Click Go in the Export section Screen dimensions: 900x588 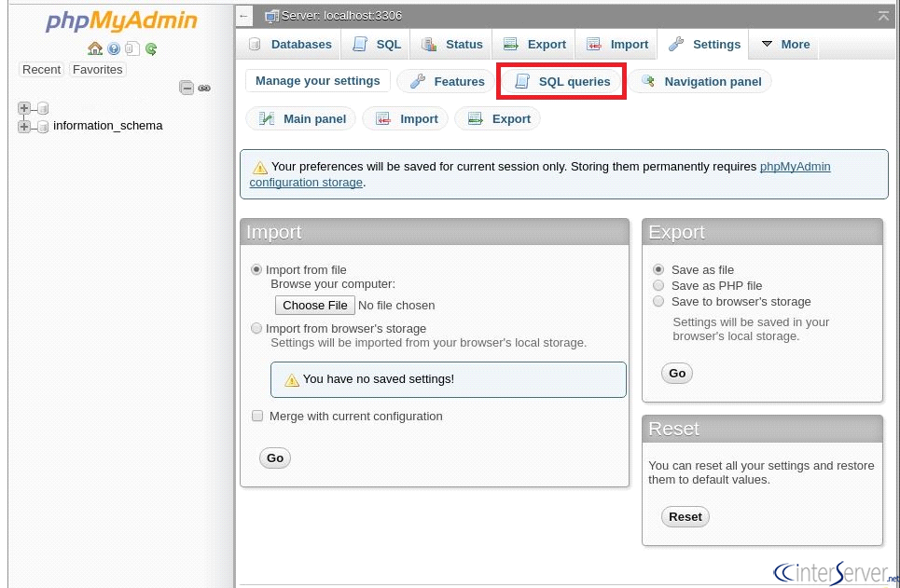click(x=677, y=374)
